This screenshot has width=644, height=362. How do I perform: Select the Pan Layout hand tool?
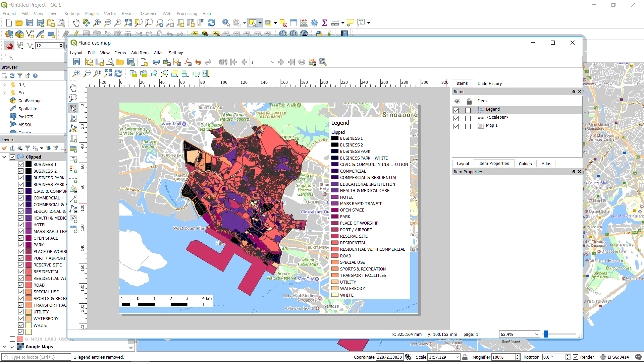coord(73,88)
